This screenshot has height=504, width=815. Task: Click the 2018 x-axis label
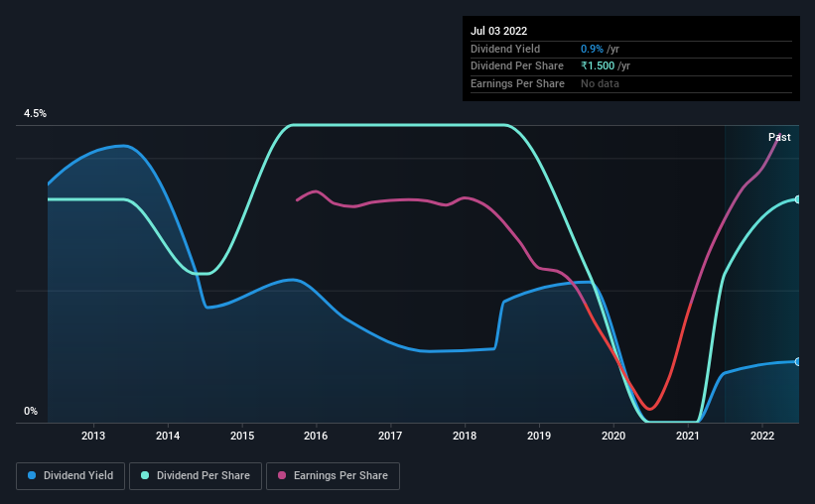point(465,436)
